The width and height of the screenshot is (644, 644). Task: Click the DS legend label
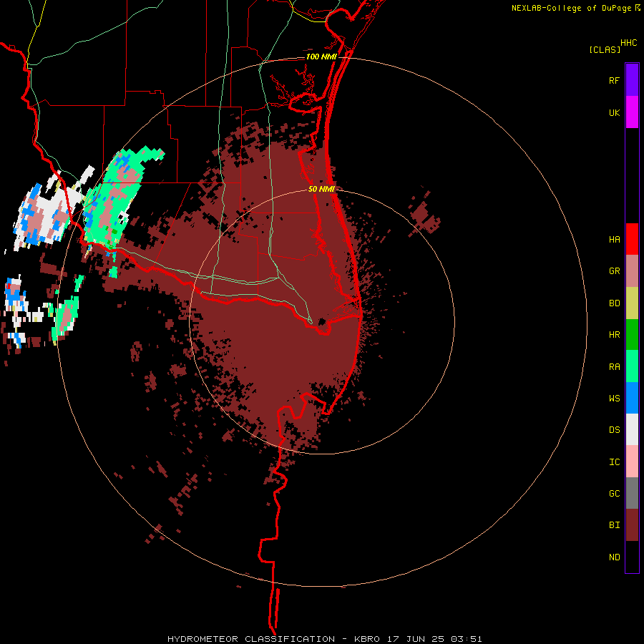click(614, 429)
